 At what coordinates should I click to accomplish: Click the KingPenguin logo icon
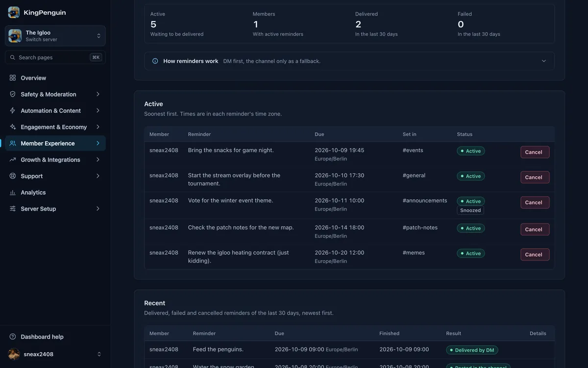tap(14, 12)
